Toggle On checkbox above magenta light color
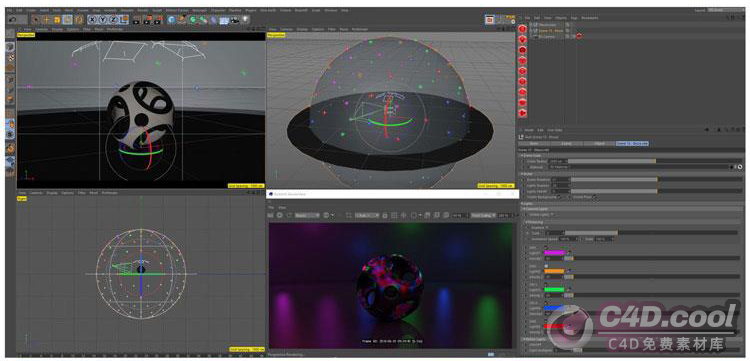750x361 pixels. [x=546, y=248]
